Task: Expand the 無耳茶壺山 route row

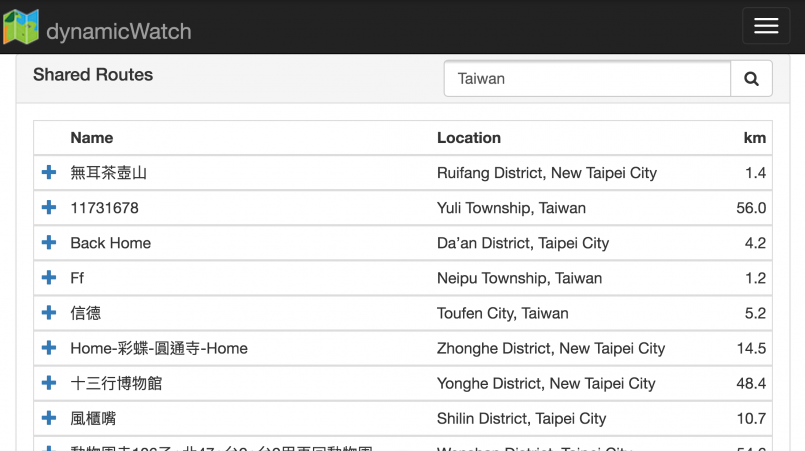Action: [x=48, y=173]
